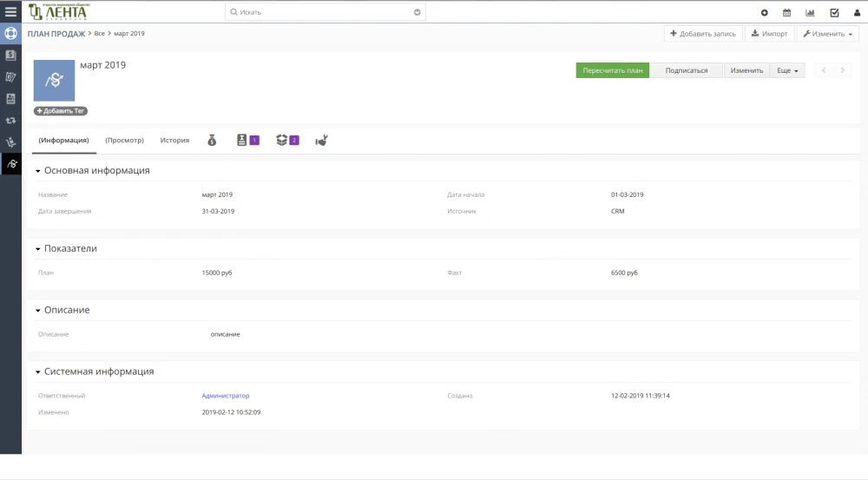Open the calendar icon in header
Viewport: 868px width, 480px height.
pyautogui.click(x=786, y=12)
